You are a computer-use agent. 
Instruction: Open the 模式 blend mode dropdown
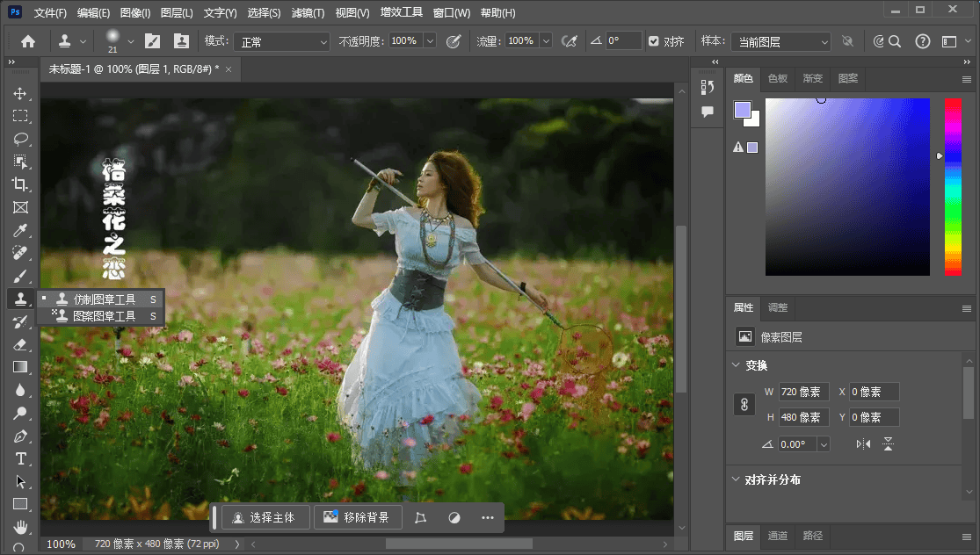pos(281,41)
